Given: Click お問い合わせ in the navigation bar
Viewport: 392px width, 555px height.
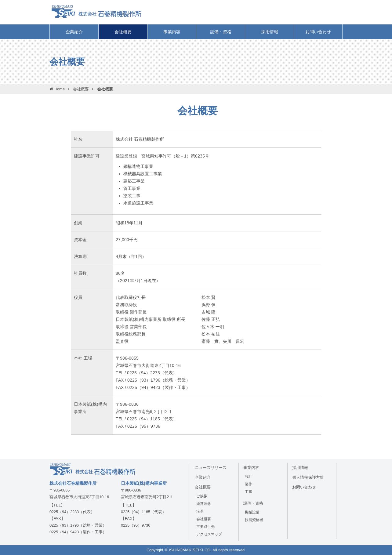Looking at the screenshot, I should point(318,32).
